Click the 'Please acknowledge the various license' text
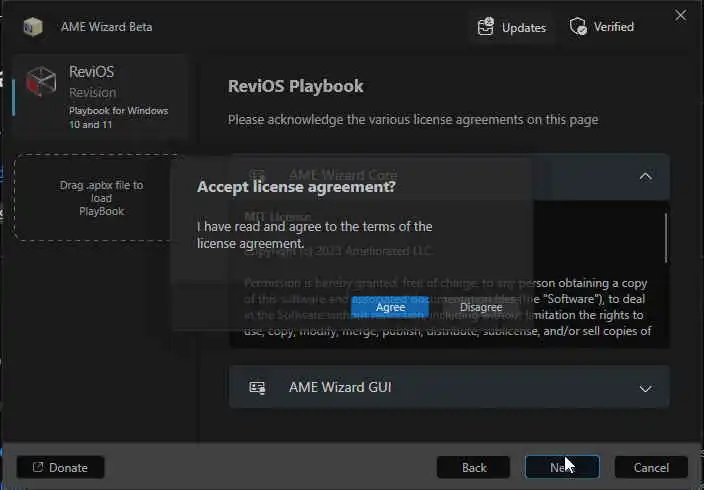 pyautogui.click(x=413, y=120)
